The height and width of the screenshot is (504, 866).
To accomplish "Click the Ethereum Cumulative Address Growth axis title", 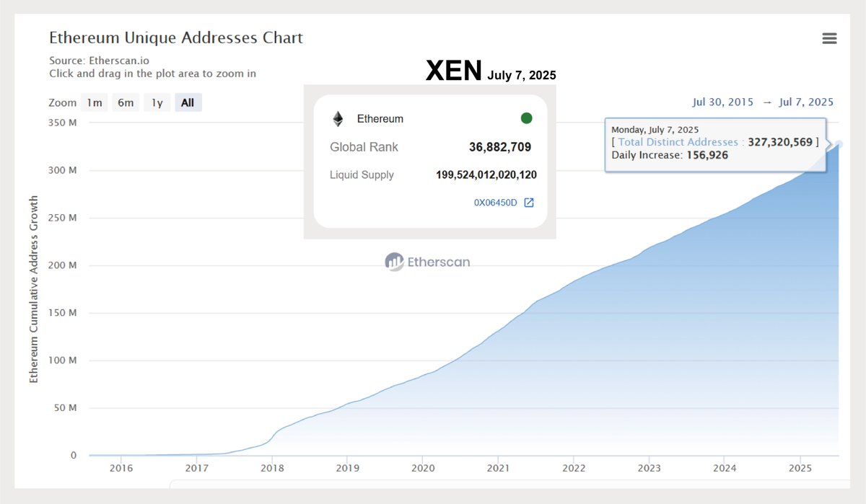I will pos(34,289).
